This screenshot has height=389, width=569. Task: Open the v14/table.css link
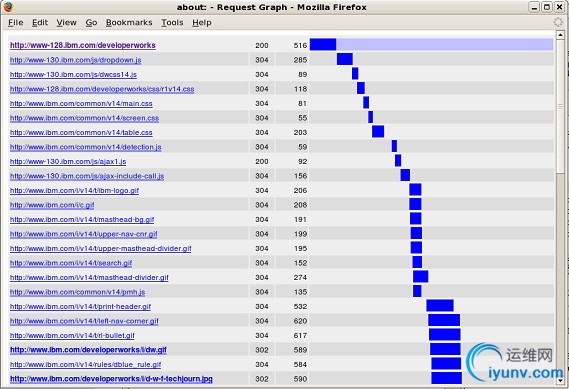pyautogui.click(x=81, y=132)
